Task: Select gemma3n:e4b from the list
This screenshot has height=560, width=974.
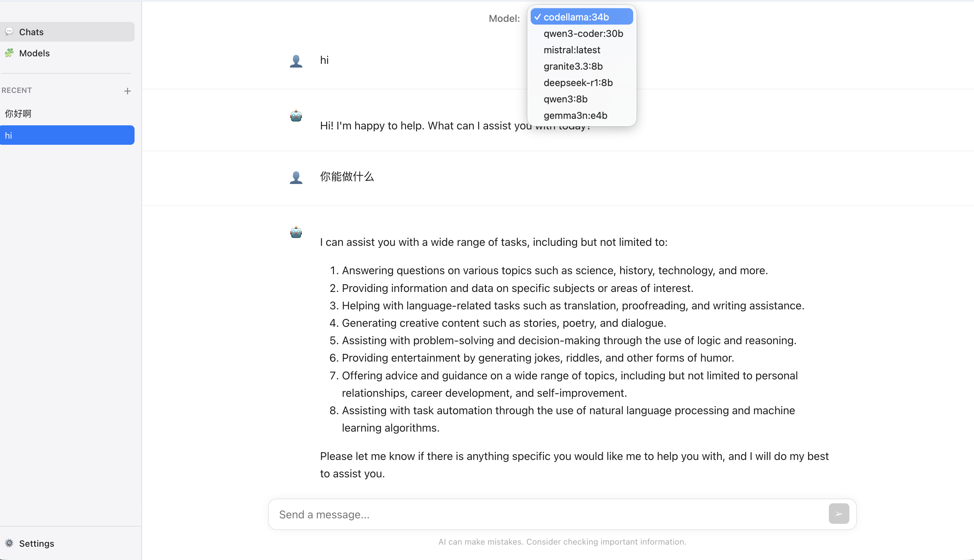Action: click(575, 115)
